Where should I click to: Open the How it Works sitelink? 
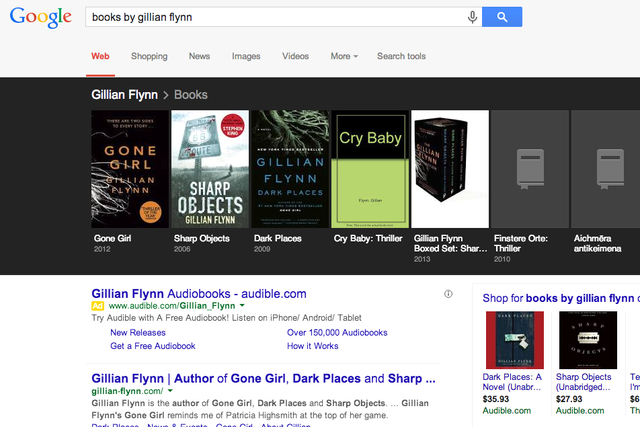click(x=313, y=346)
